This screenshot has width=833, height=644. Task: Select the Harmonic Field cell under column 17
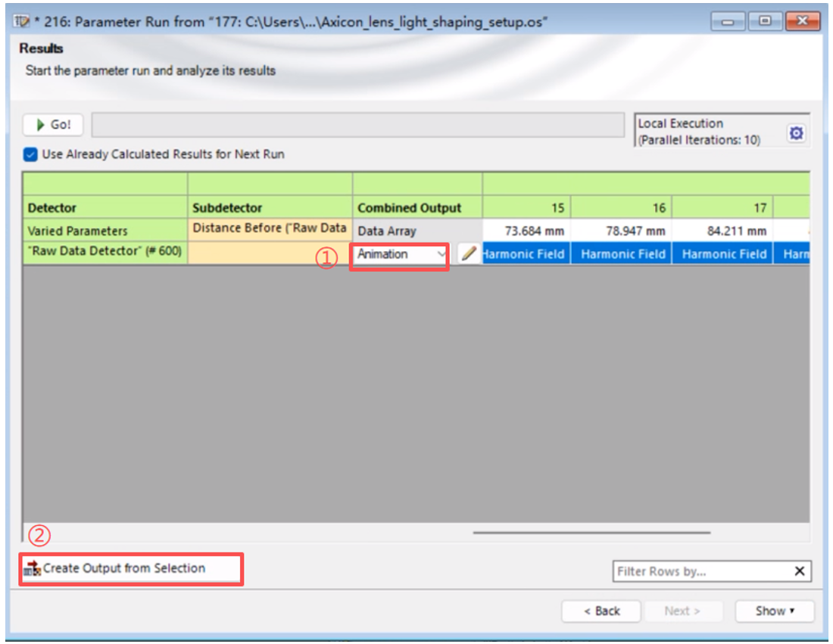pyautogui.click(x=723, y=254)
